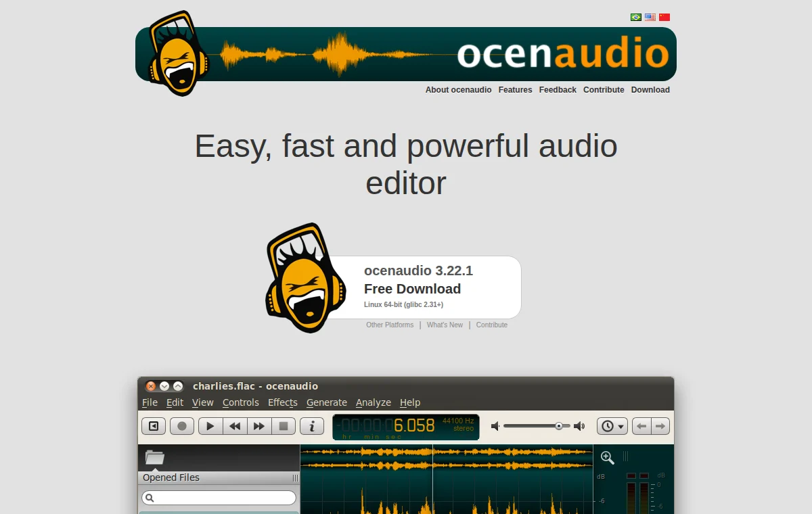Click the maximize button of charlies.flac window

[x=178, y=386]
